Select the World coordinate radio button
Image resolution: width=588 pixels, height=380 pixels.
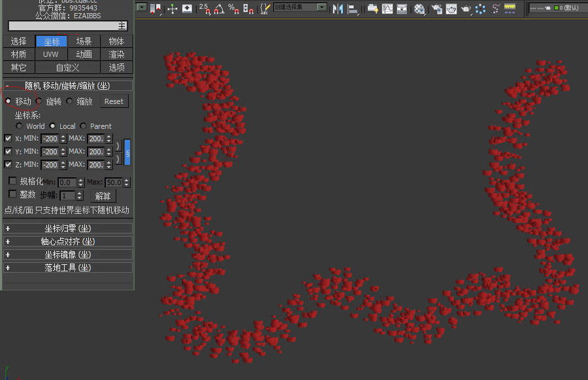click(x=20, y=126)
